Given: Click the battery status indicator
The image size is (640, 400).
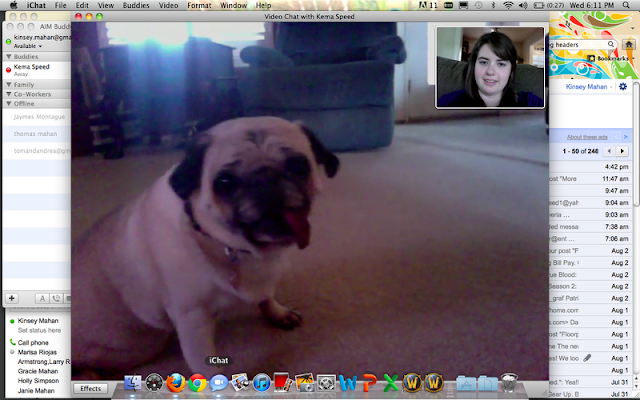Looking at the screenshot, I should coord(549,5).
